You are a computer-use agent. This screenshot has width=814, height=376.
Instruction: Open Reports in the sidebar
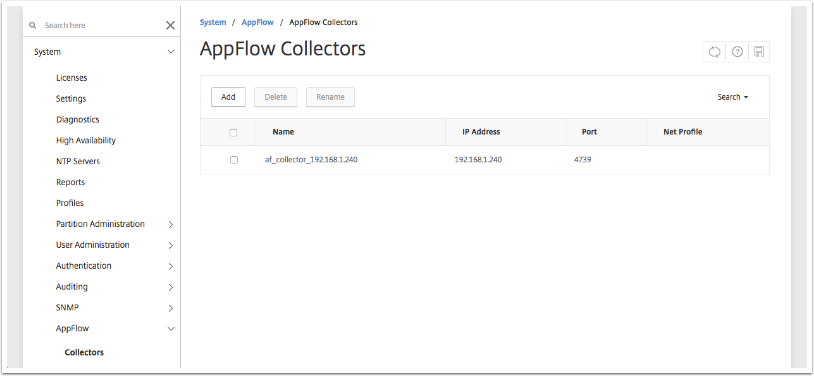coord(71,182)
